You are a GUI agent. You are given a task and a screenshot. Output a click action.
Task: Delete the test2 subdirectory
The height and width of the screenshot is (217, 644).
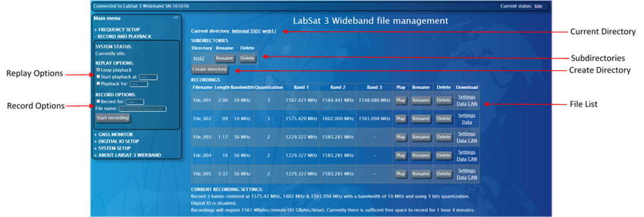(x=247, y=58)
